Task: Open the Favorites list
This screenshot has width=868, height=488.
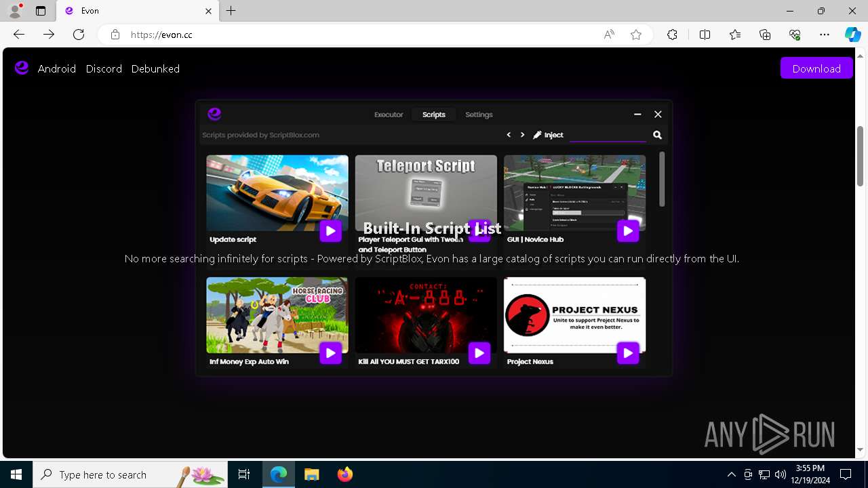Action: point(735,35)
